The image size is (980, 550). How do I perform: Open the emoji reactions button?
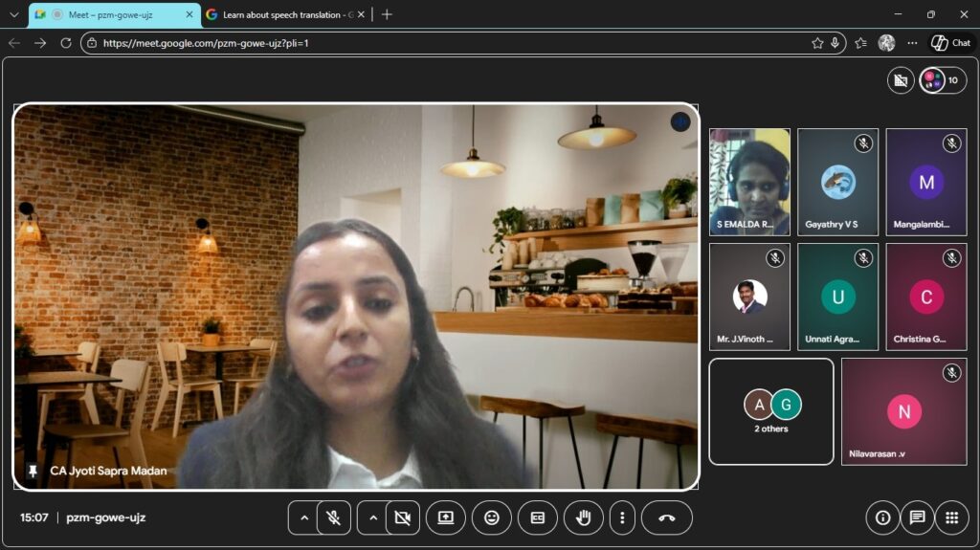pyautogui.click(x=492, y=517)
